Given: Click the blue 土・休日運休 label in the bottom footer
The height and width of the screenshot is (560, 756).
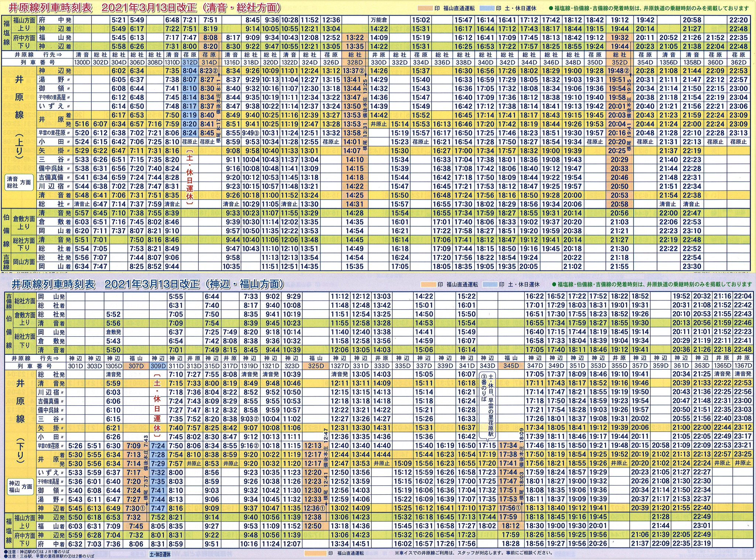Looking at the screenshot, I should (x=160, y=554).
